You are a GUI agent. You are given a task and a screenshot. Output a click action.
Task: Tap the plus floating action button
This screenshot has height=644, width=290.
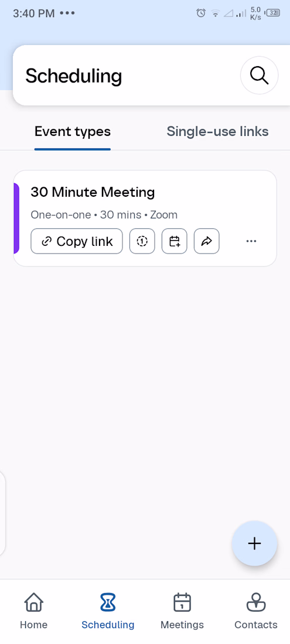click(255, 543)
